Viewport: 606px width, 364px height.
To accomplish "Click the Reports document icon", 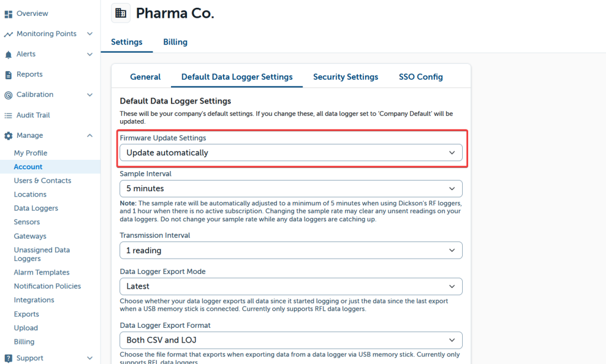I will (x=8, y=75).
